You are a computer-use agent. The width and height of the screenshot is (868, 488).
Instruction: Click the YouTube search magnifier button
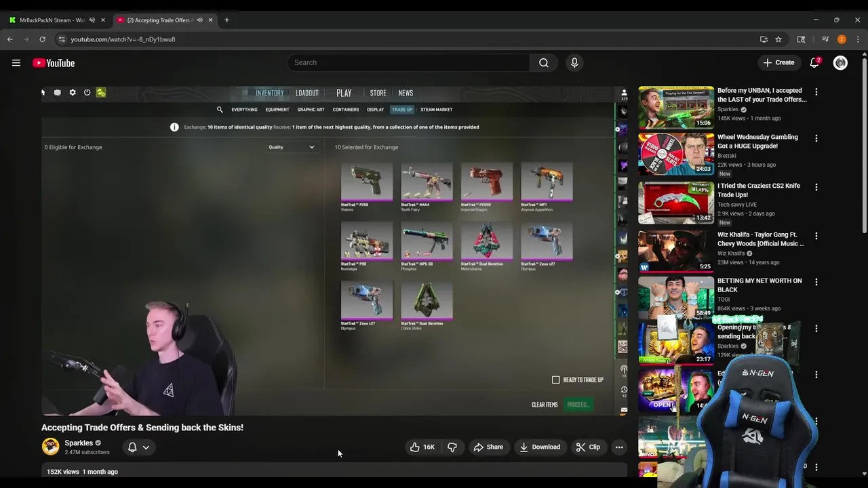(544, 63)
